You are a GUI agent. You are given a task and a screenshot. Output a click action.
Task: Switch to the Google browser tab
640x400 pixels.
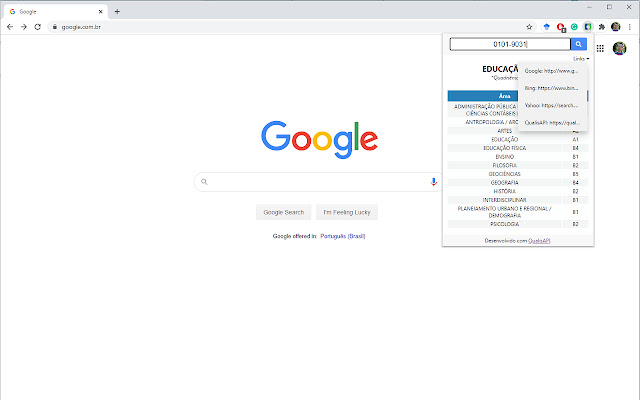[56, 11]
